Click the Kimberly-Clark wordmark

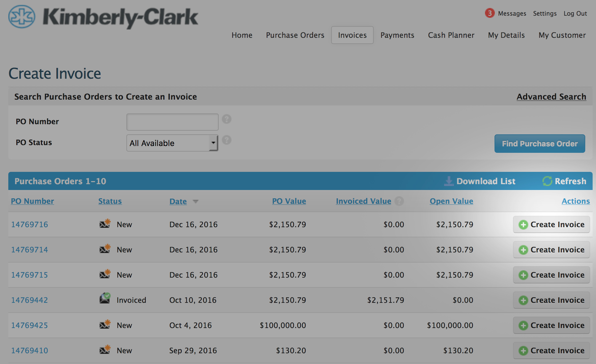click(x=121, y=18)
